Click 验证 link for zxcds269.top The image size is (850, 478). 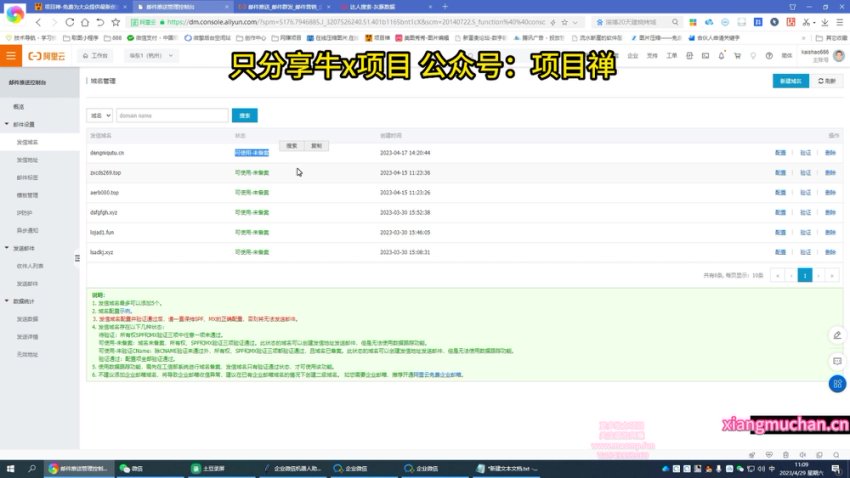805,172
